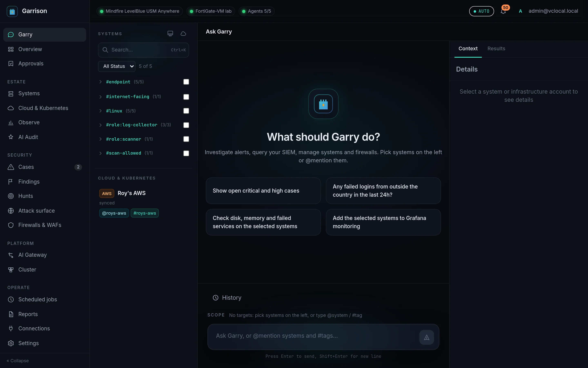Show cloud view via cloud icon in Systems header
The image size is (588, 368).
pyautogui.click(x=183, y=34)
